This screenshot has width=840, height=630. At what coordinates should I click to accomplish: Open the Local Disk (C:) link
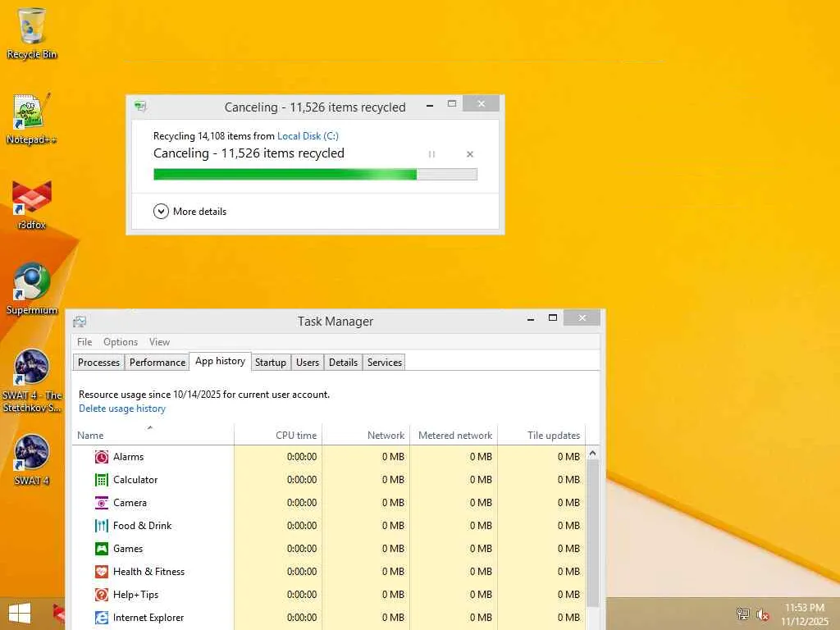[x=308, y=136]
